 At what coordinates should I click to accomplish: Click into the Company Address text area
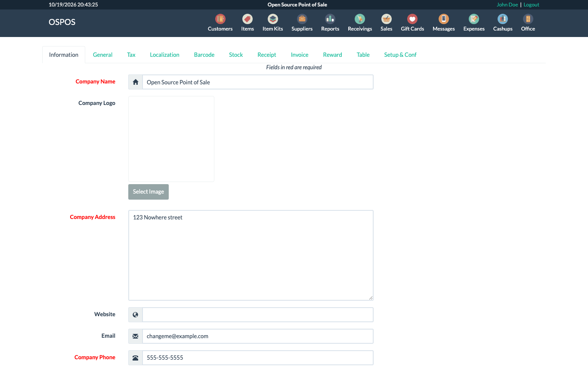pyautogui.click(x=251, y=255)
